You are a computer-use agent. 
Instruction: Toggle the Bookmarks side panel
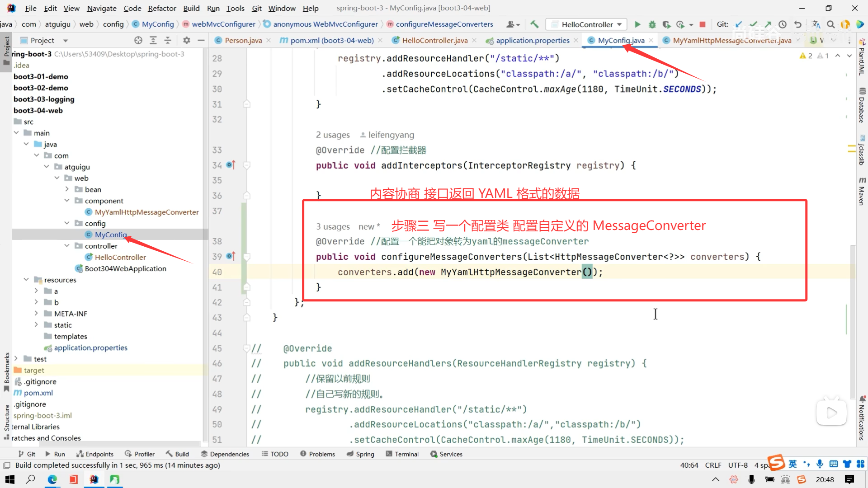click(6, 371)
